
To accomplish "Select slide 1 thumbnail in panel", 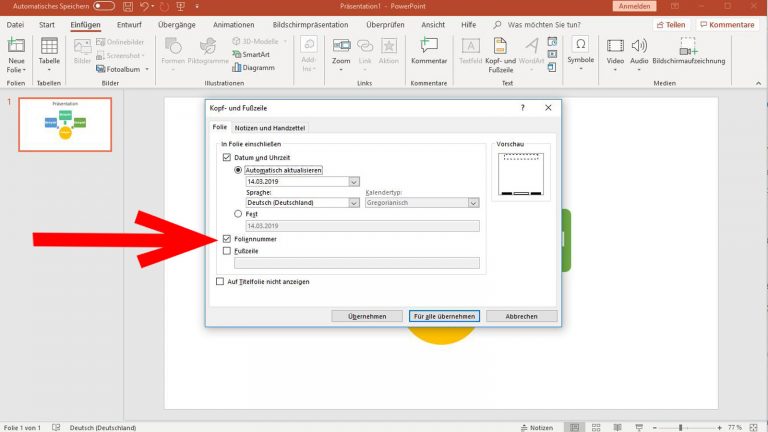I will [x=65, y=124].
